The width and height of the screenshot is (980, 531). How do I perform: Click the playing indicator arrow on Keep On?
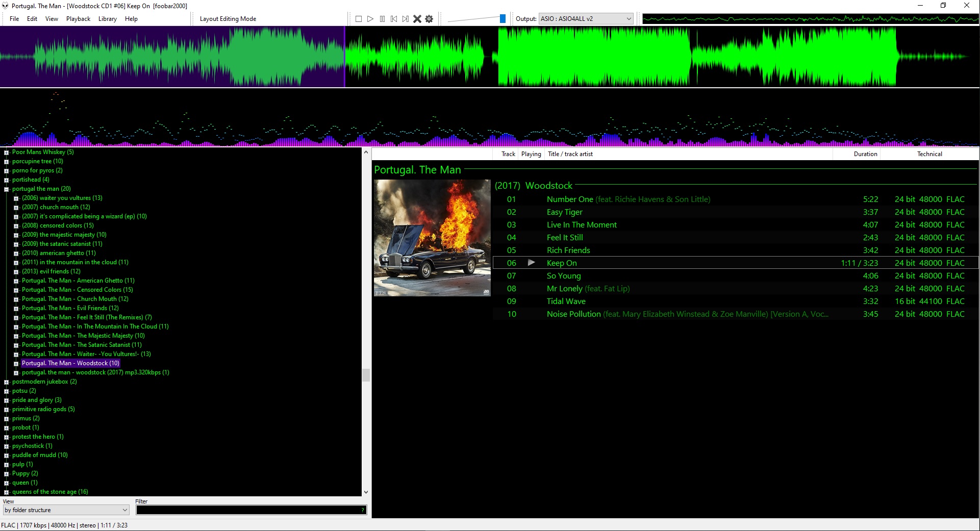coord(532,263)
